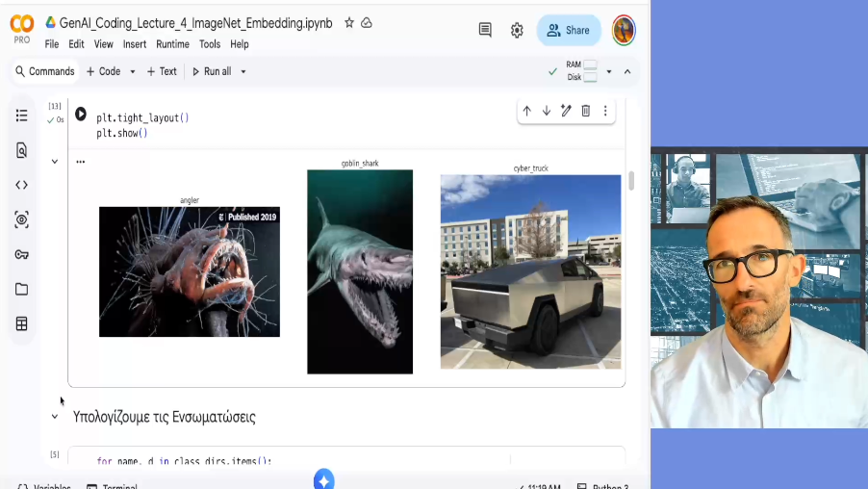The height and width of the screenshot is (489, 868).
Task: Click Run all button
Action: [x=212, y=71]
